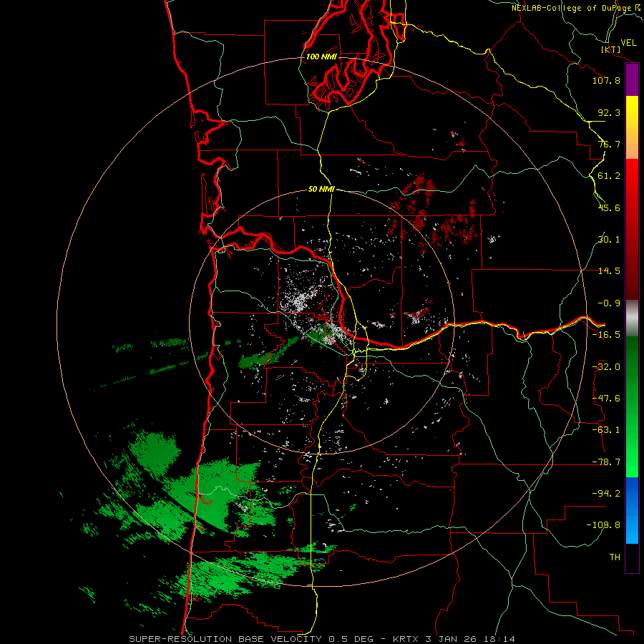
Task: Select the -47.6 velocity scale value
Action: (606, 399)
